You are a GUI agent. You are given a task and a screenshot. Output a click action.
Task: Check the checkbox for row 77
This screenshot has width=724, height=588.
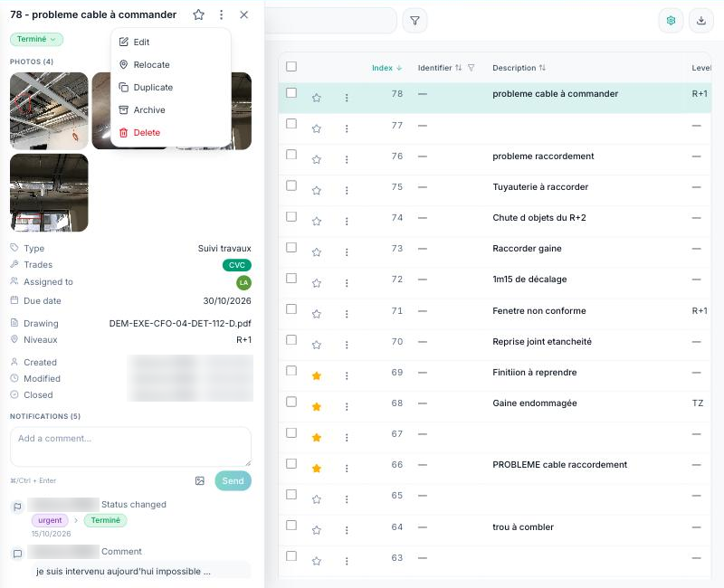(291, 124)
